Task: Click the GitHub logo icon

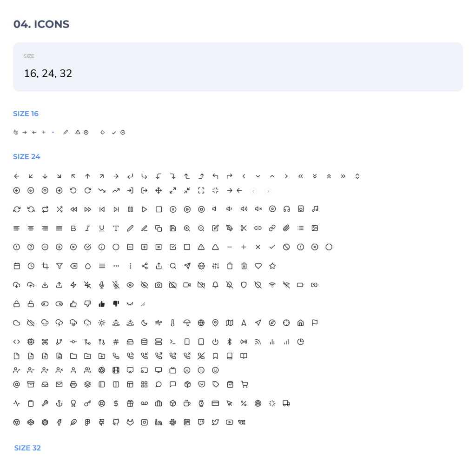Action: 116,422
